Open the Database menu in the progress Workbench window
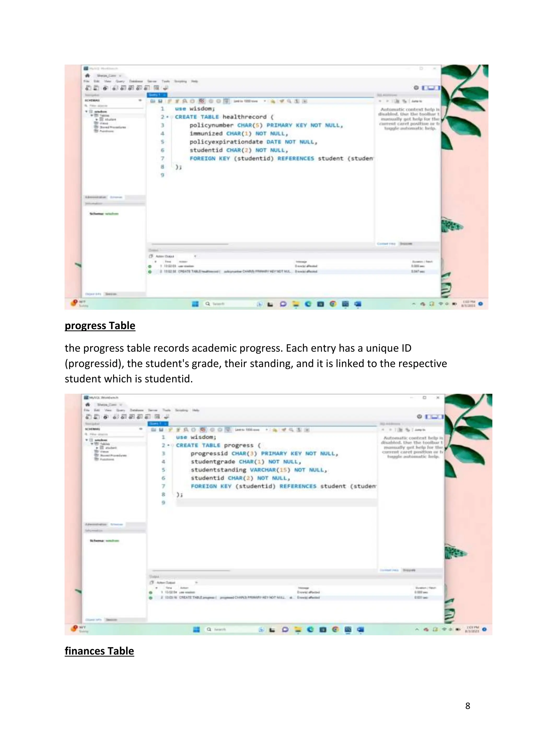The height and width of the screenshot is (756, 535). pyautogui.click(x=136, y=410)
